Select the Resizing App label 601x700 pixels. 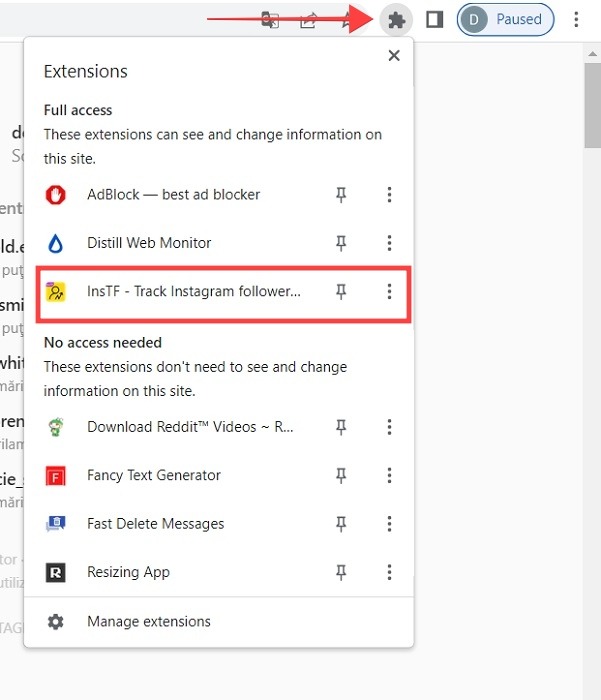128,572
